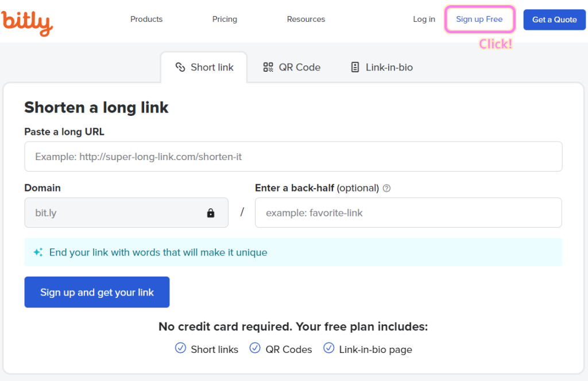Open the back-half help tooltip icon
This screenshot has height=381, width=588.
386,188
